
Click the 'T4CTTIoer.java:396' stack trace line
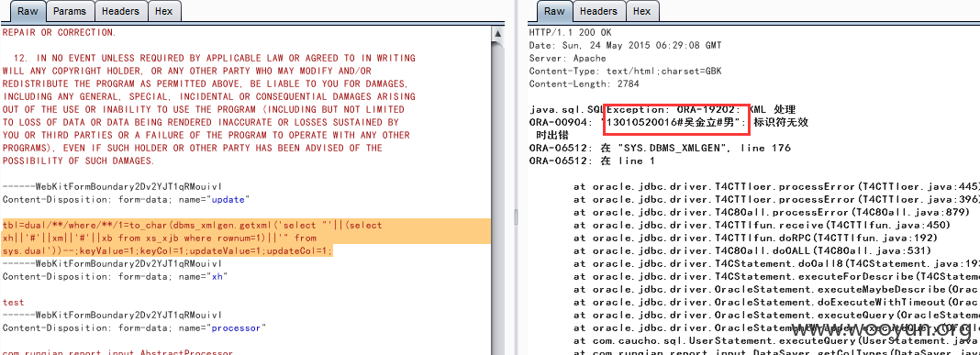tap(777, 199)
